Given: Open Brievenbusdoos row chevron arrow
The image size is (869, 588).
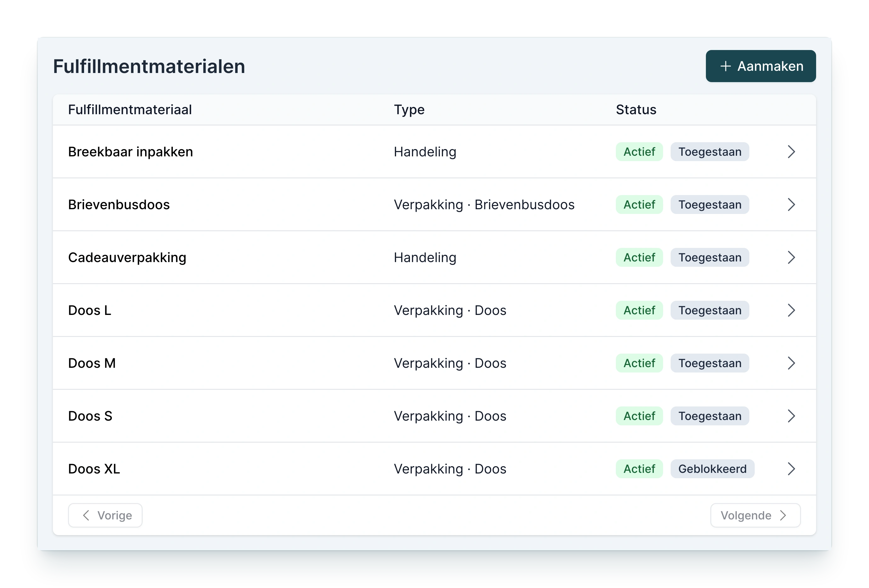Looking at the screenshot, I should click(x=791, y=205).
